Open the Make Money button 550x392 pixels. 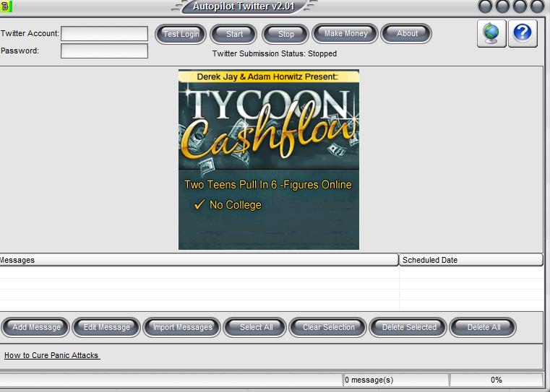click(345, 33)
